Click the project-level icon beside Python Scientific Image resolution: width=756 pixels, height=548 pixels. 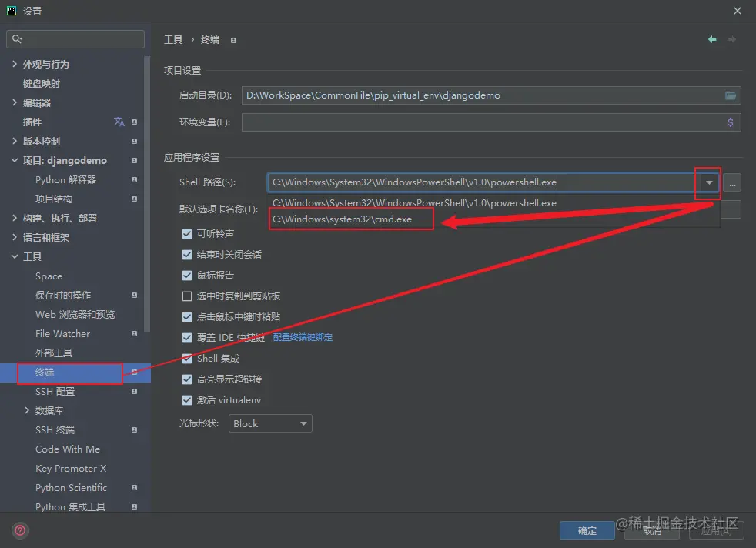point(134,488)
